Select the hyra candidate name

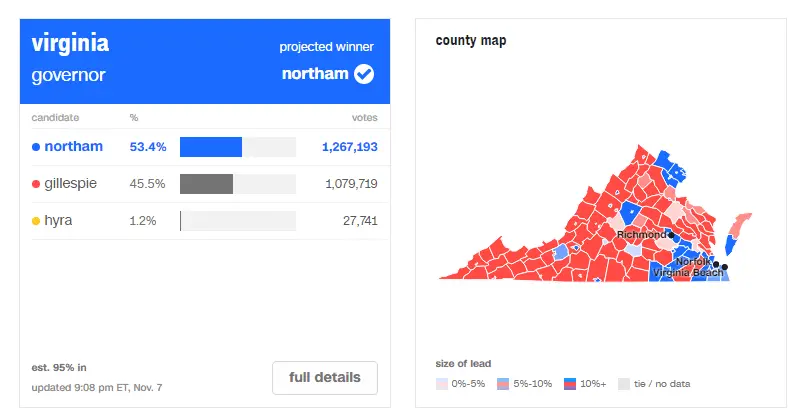[58, 221]
